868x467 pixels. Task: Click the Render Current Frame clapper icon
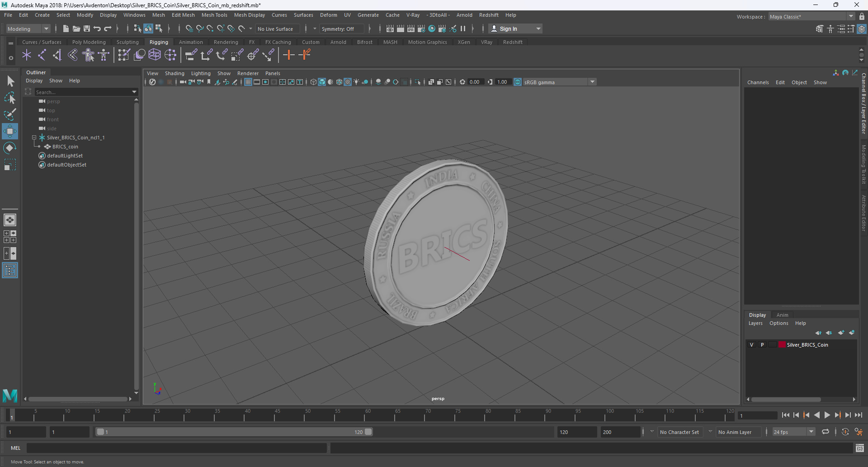[401, 29]
